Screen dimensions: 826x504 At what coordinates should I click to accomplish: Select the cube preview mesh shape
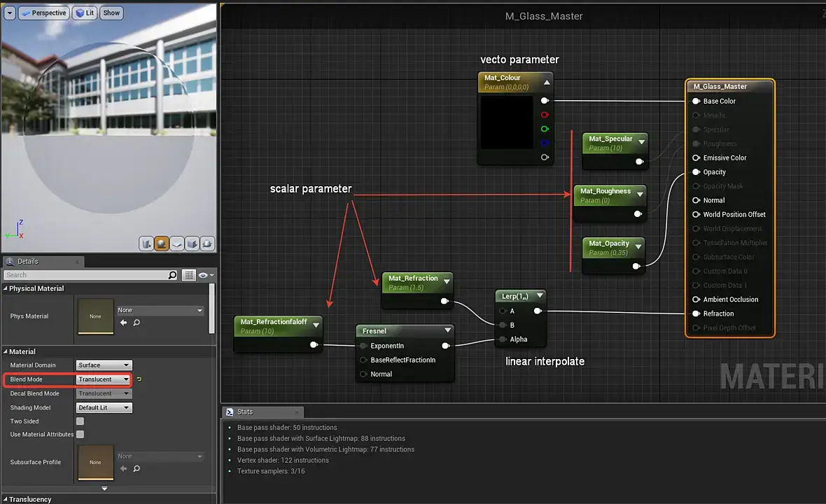point(192,244)
